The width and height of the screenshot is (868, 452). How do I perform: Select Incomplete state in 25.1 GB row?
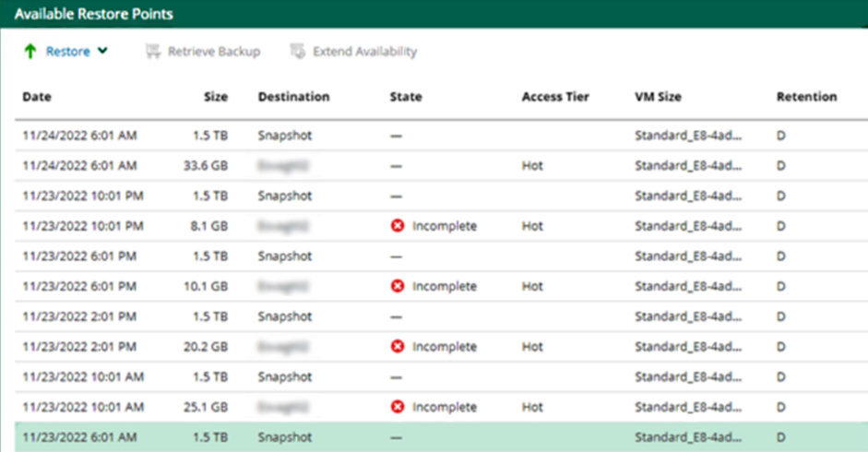click(x=444, y=407)
